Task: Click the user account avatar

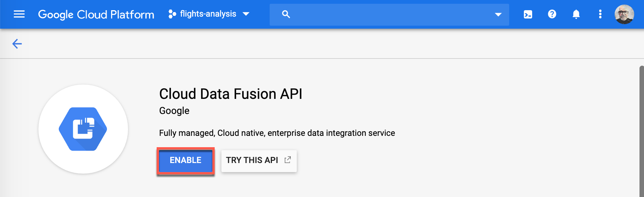Action: point(624,14)
